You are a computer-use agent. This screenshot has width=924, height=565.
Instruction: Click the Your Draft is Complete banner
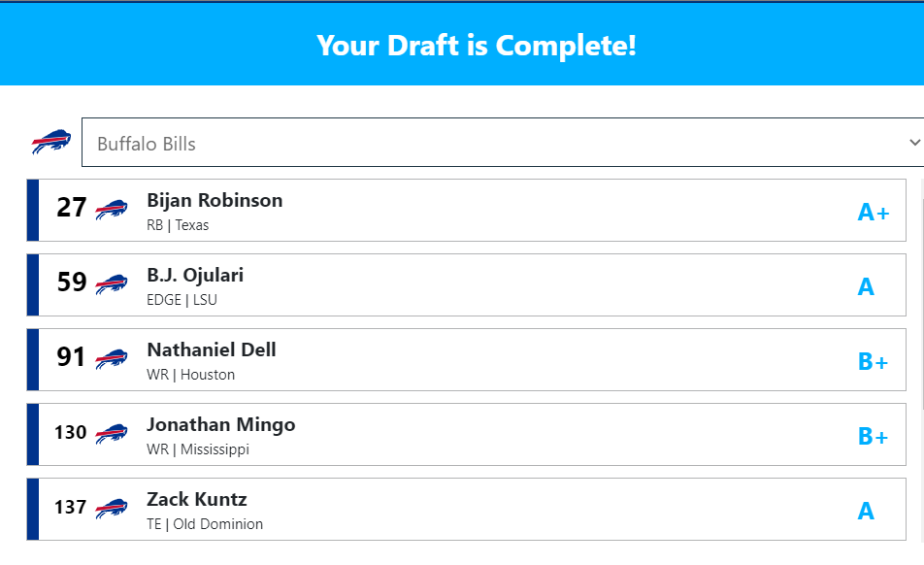(x=462, y=45)
